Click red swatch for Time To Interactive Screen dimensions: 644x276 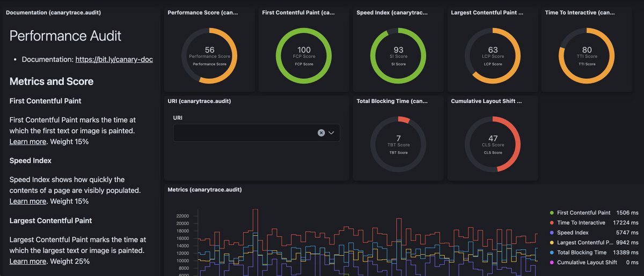click(x=552, y=223)
